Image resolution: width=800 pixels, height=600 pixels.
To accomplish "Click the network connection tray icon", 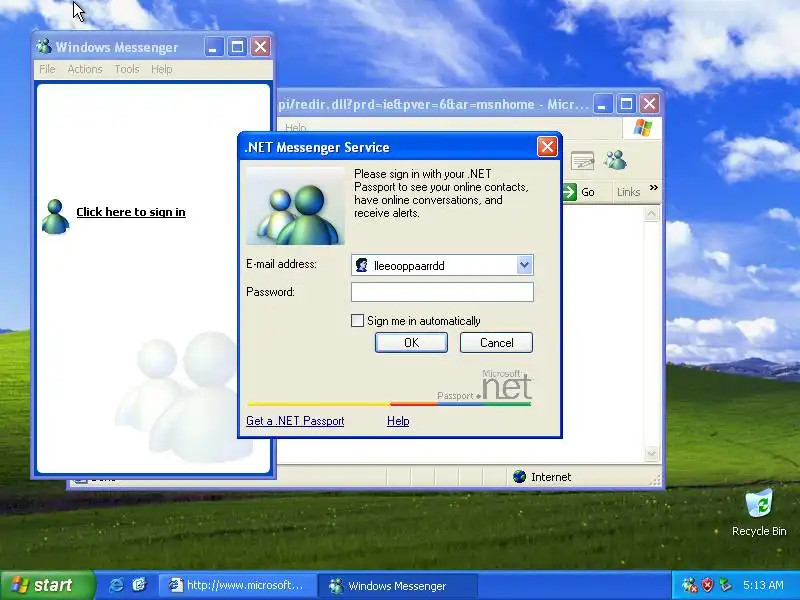I will (725, 585).
